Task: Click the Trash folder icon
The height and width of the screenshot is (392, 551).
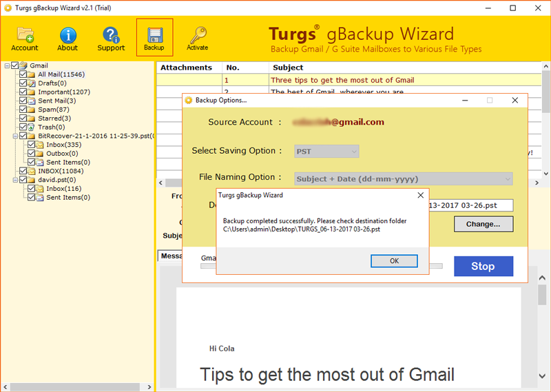Action: (31, 127)
